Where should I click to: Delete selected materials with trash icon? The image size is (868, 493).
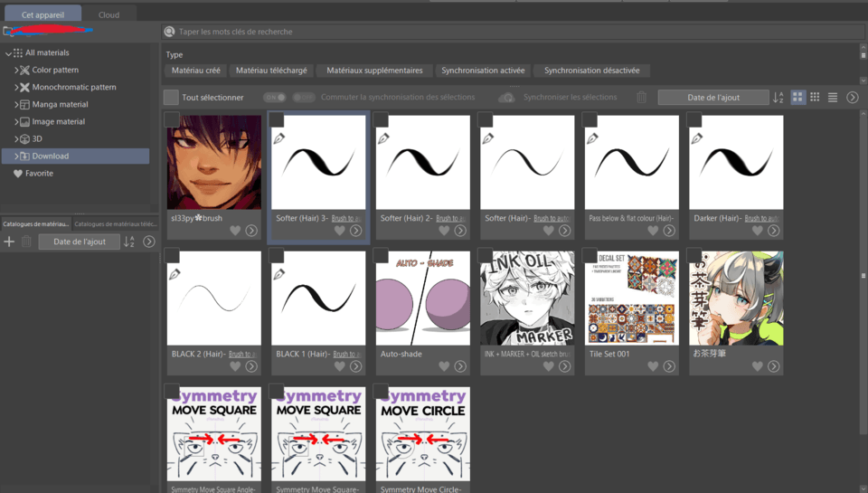click(642, 98)
